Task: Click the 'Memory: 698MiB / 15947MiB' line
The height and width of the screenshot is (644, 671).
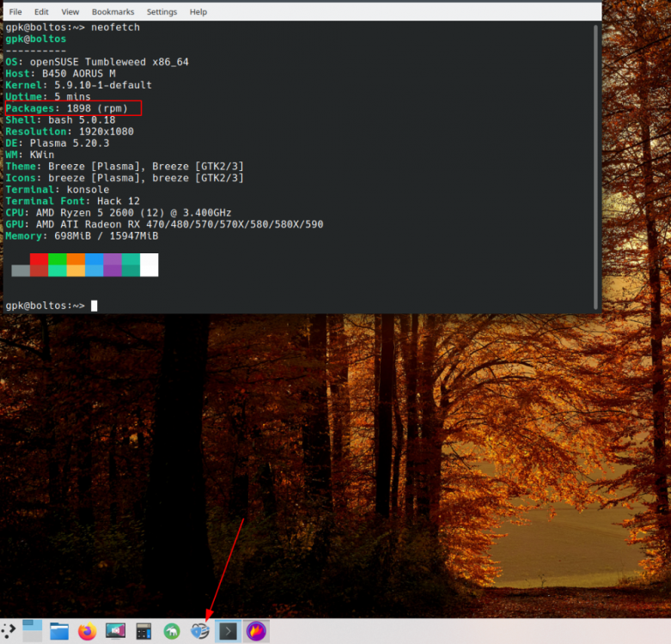Action: (x=82, y=235)
